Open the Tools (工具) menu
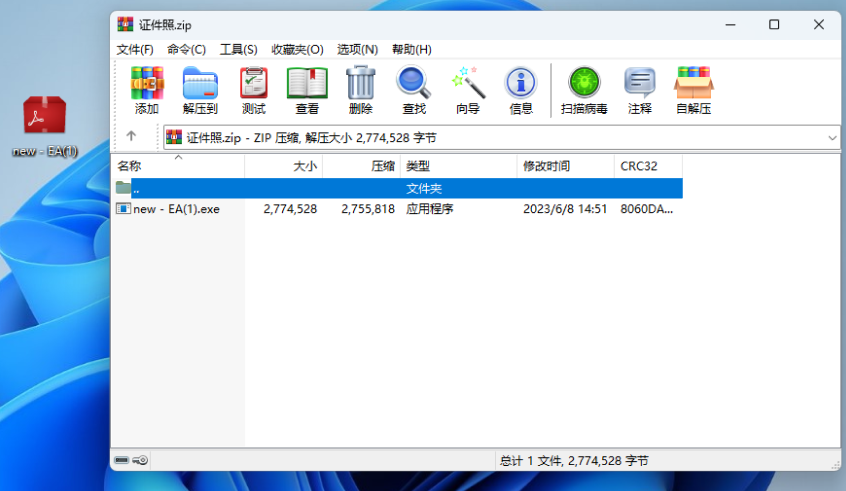Image resolution: width=846 pixels, height=491 pixels. click(x=238, y=50)
